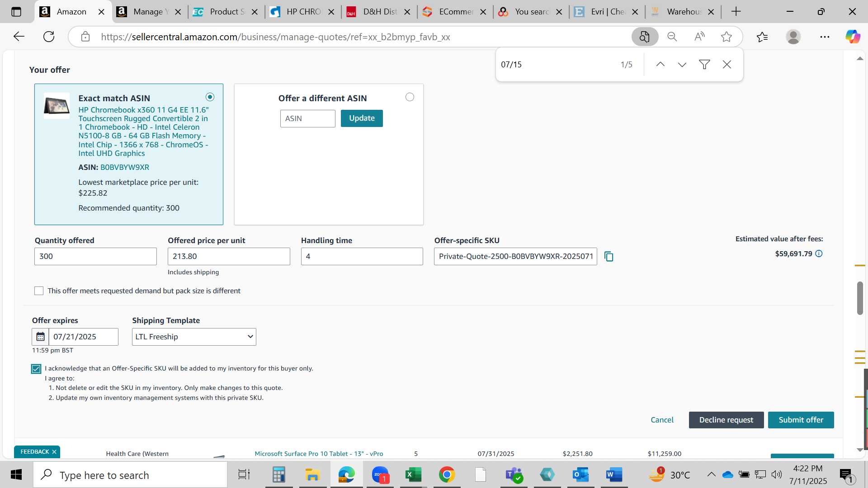Click the find on page toolbar icon
Viewport: 868px width, 488px height.
(645, 37)
